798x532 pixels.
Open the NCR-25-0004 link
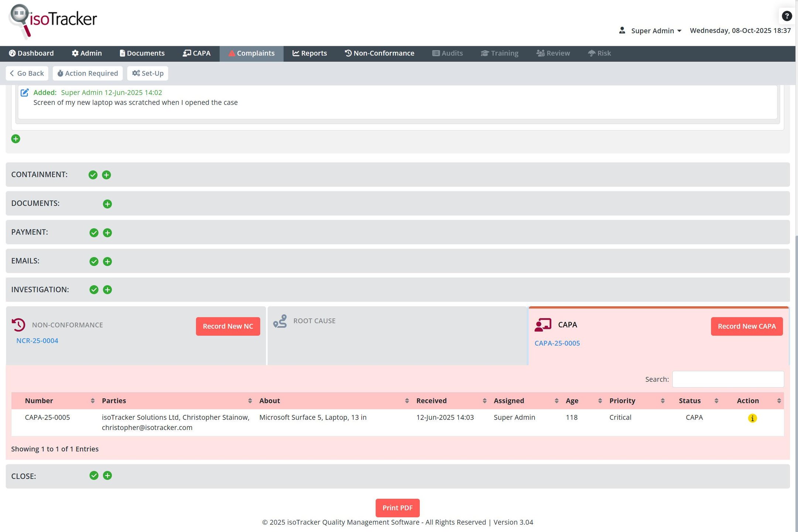point(37,341)
